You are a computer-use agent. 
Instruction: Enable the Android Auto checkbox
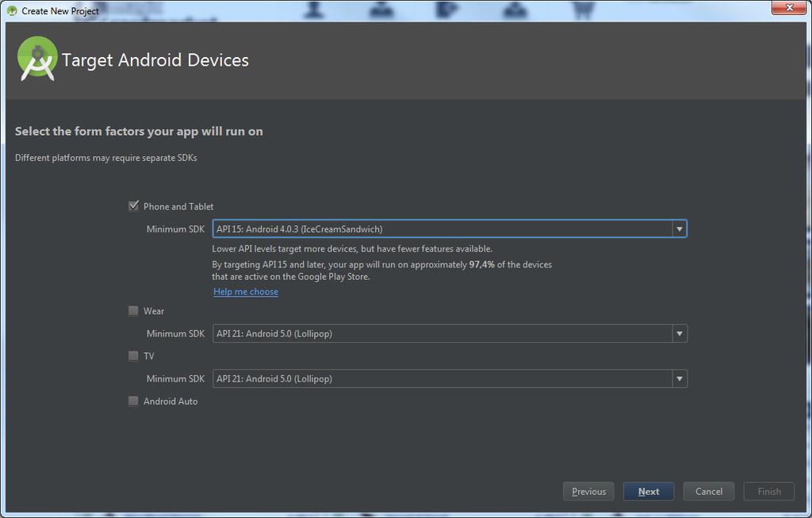[133, 401]
